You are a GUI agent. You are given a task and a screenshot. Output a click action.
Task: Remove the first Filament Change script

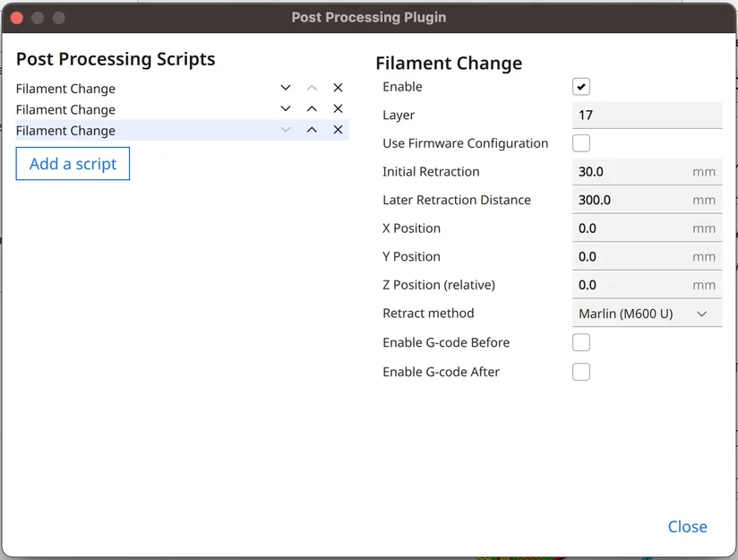point(338,88)
